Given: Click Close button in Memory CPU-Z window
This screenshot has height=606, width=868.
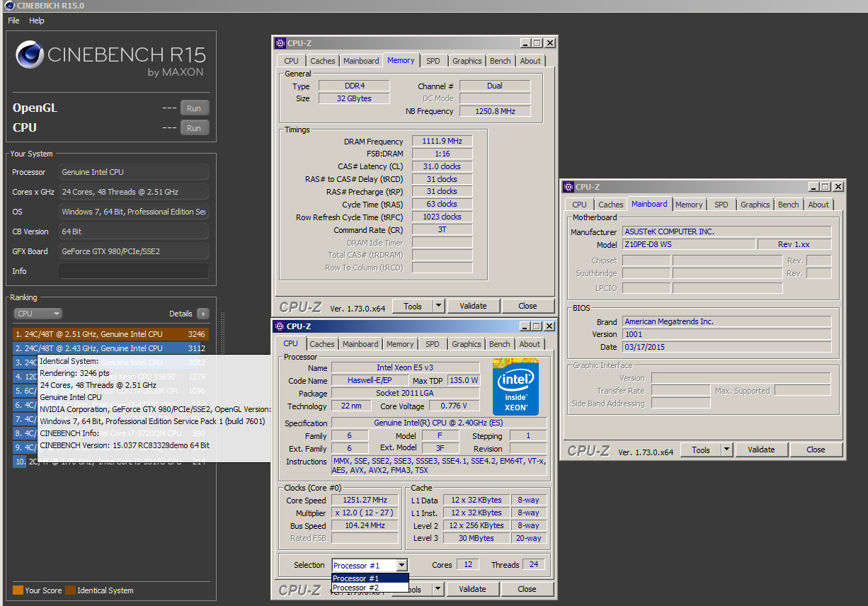Looking at the screenshot, I should (x=527, y=307).
